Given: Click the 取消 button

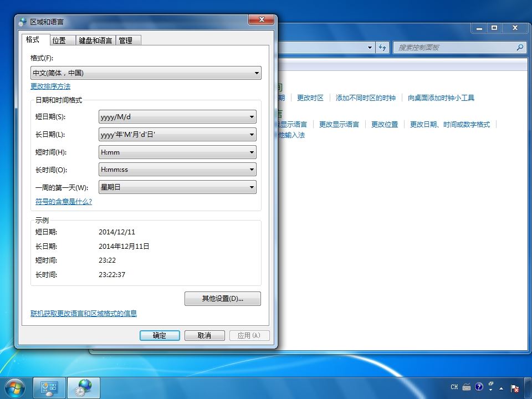Looking at the screenshot, I should pyautogui.click(x=204, y=336).
